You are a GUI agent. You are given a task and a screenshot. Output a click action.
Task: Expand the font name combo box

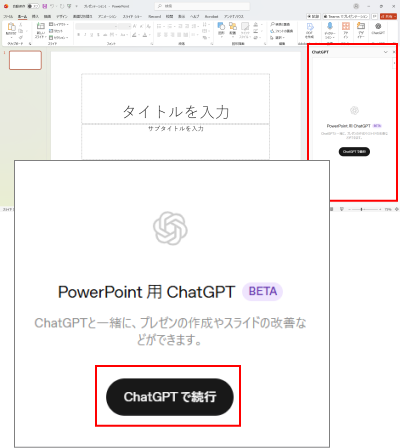pos(96,26)
